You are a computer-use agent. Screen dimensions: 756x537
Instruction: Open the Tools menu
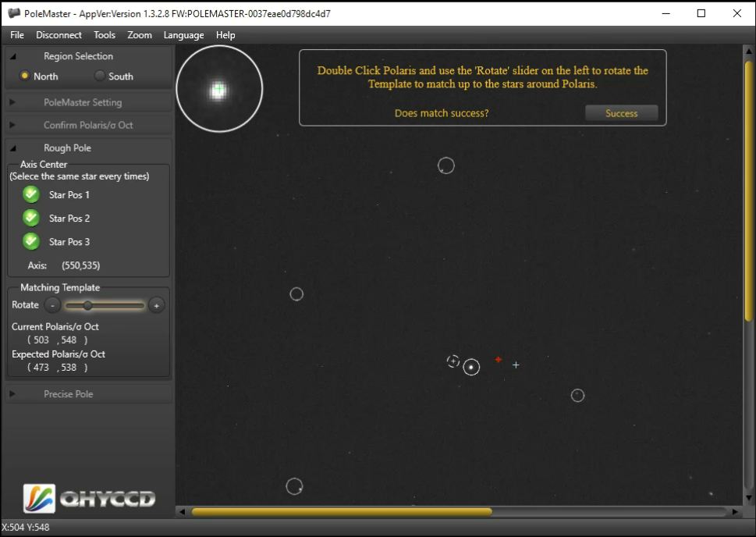[x=104, y=35]
